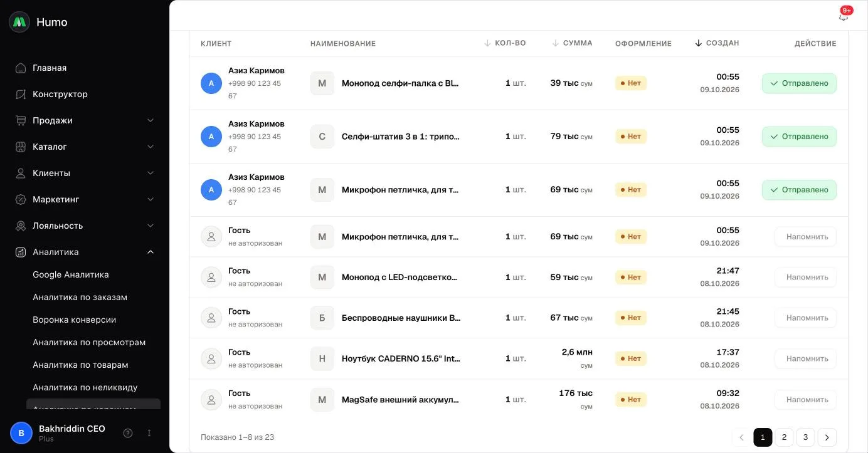Expand the Клиенты menu chevron

(151, 173)
